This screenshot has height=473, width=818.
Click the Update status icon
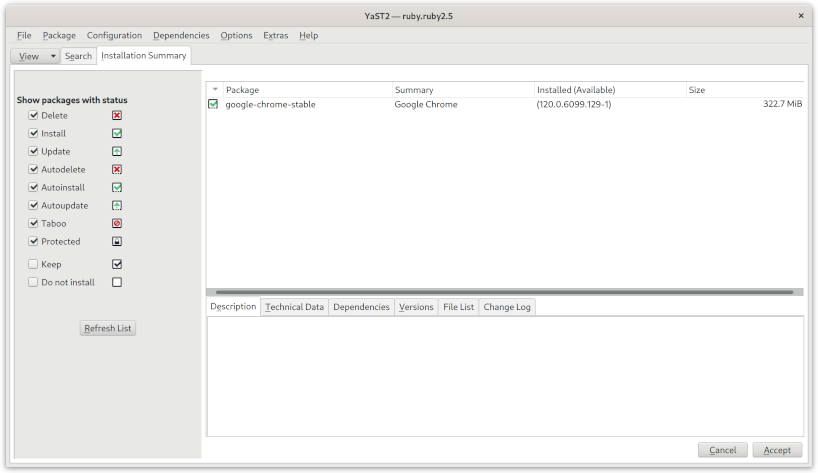pyautogui.click(x=117, y=152)
